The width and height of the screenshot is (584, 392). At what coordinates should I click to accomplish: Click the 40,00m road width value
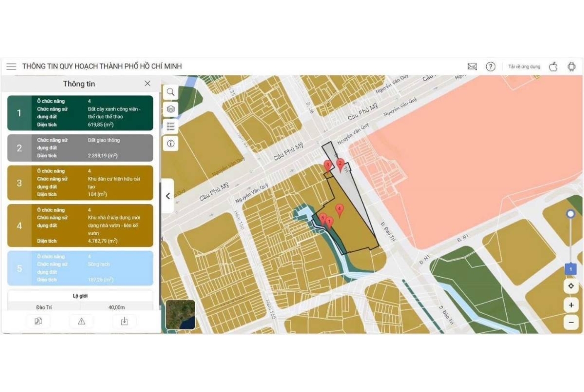(x=117, y=308)
